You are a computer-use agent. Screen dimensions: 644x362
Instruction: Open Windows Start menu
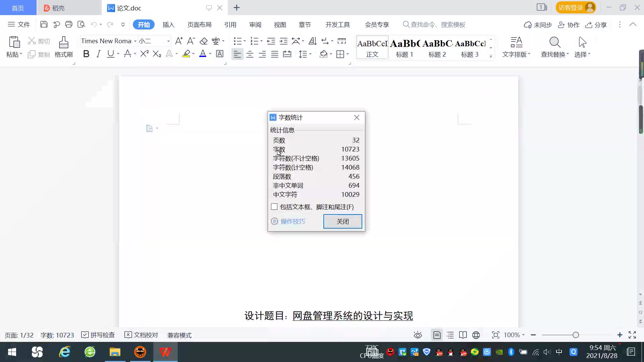[12, 352]
